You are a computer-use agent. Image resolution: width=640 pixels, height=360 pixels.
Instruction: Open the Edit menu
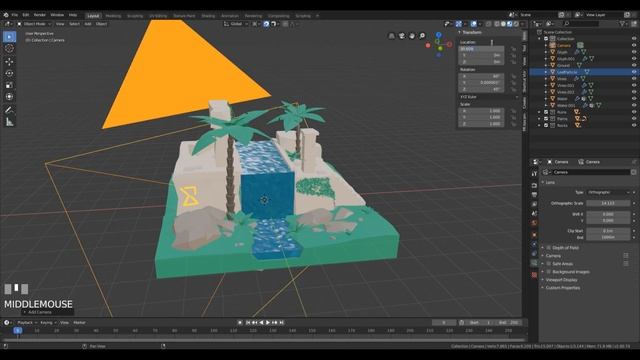[26, 15]
